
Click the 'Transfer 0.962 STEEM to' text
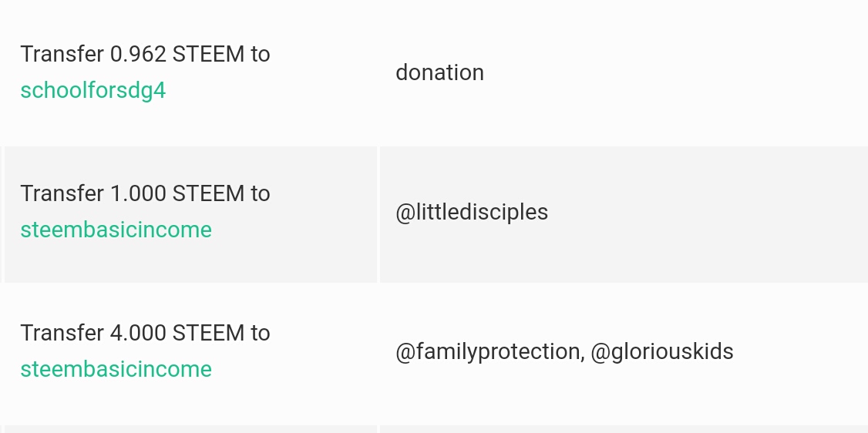point(145,55)
